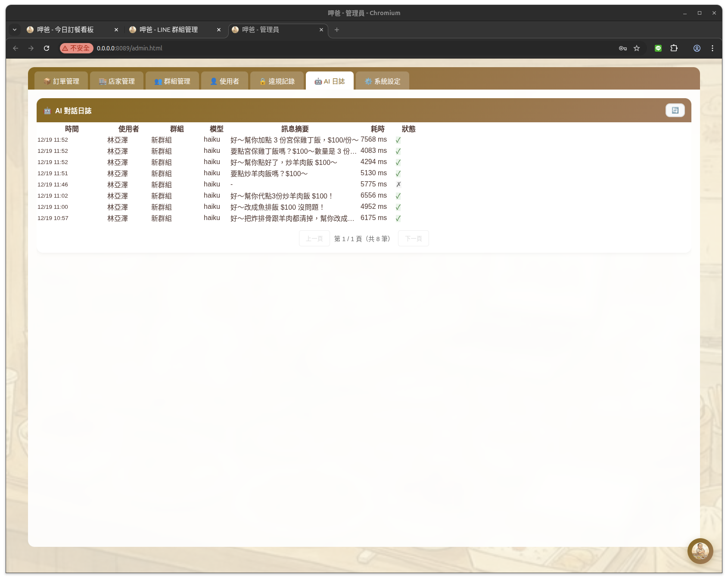Click the forward navigation arrow
This screenshot has width=728, height=580.
pyautogui.click(x=31, y=48)
